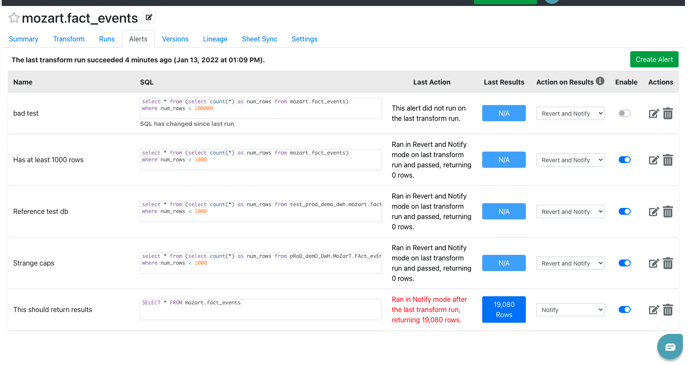Open the Sheet Sync tab
Viewport: 688px width, 365px height.
pyautogui.click(x=259, y=39)
